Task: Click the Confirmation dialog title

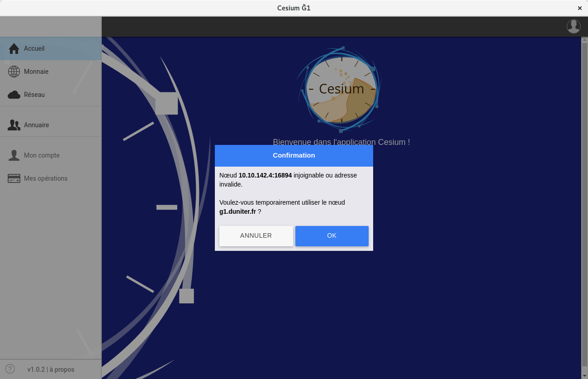Action: 294,155
